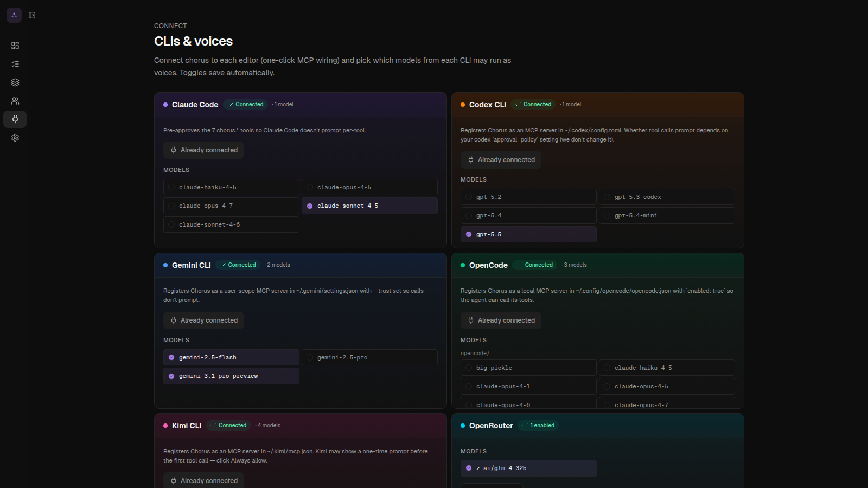Click the "4 models" count in Kimi CLI
Image resolution: width=868 pixels, height=488 pixels.
pyautogui.click(x=269, y=426)
